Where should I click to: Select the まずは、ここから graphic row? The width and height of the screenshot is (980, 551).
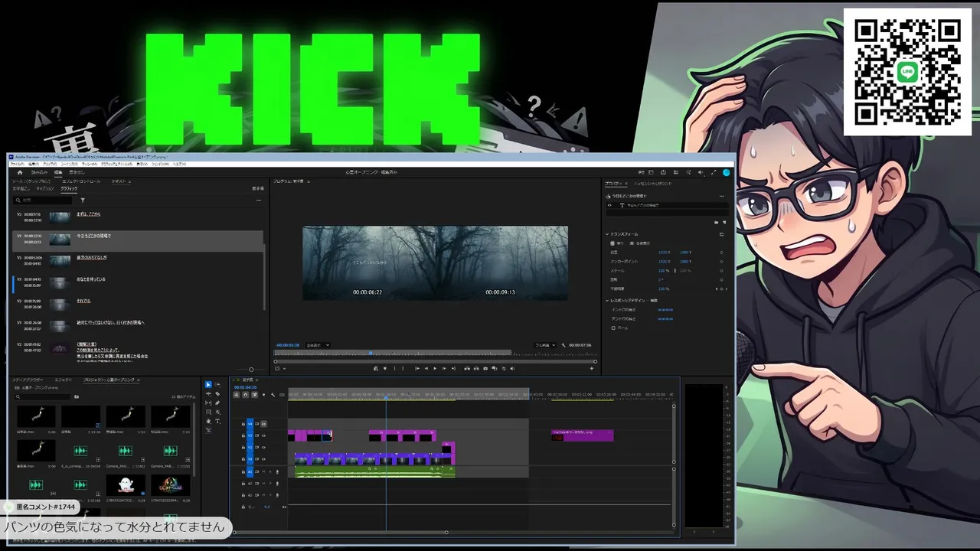138,217
